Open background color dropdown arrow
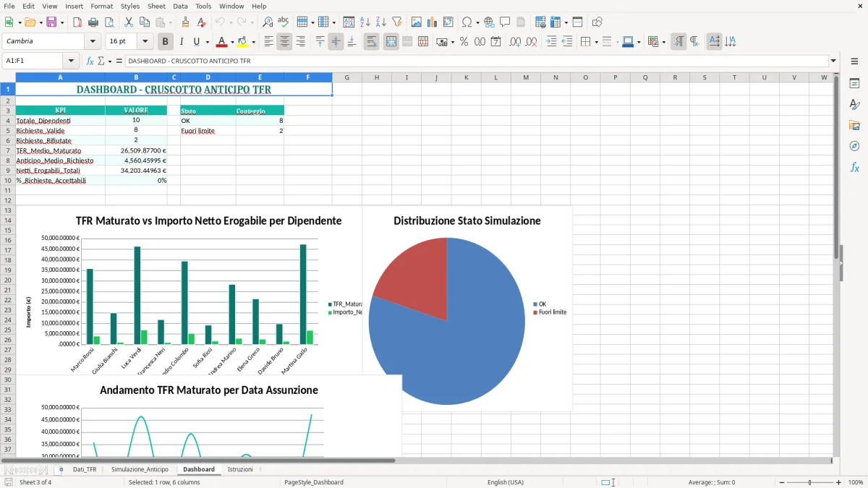Screen dimensions: 868x488 point(252,42)
